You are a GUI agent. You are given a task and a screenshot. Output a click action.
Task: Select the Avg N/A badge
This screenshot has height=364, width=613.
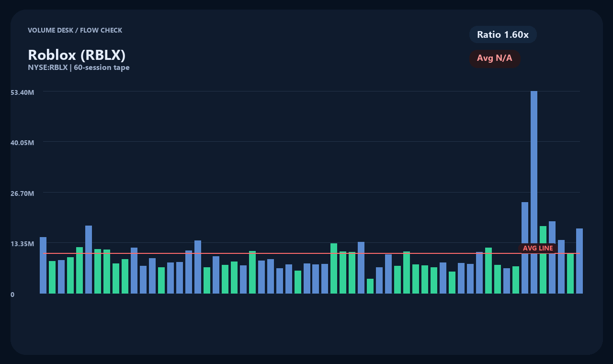(x=495, y=58)
